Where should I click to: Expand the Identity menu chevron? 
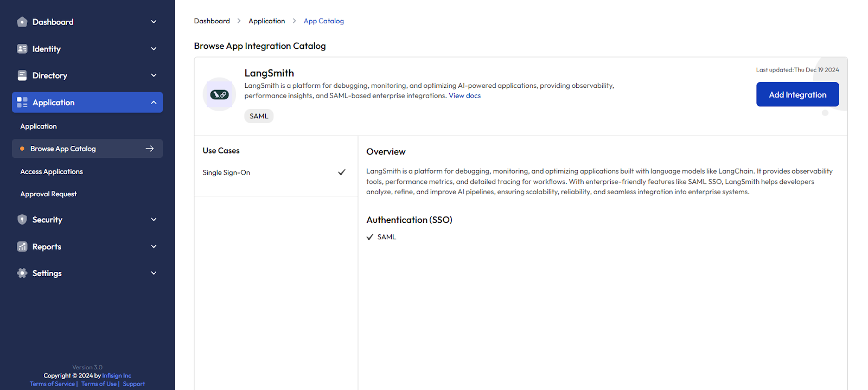pyautogui.click(x=154, y=49)
